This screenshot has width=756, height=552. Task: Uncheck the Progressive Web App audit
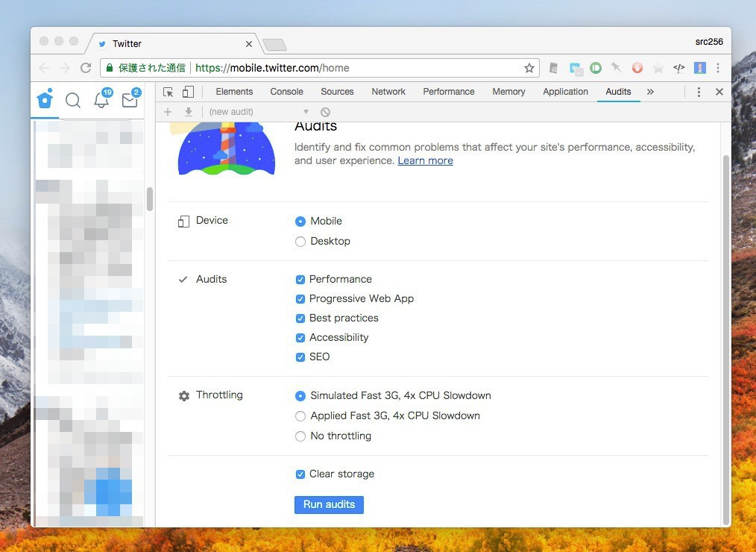coord(300,298)
